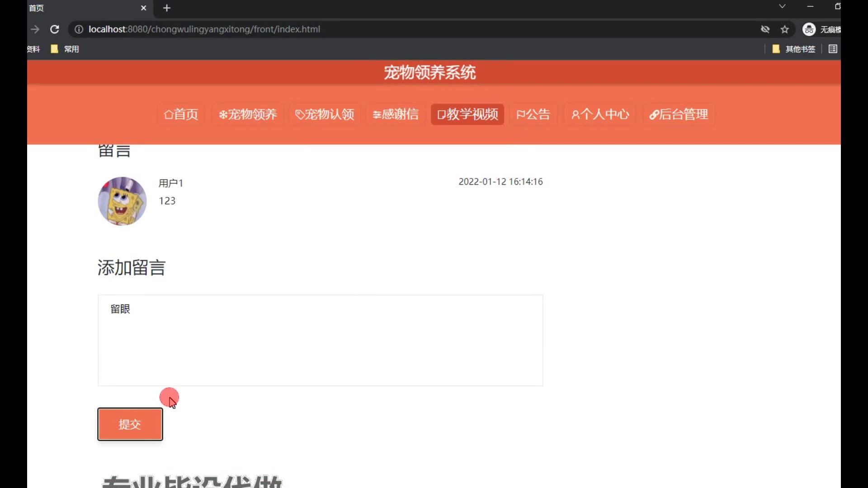The height and width of the screenshot is (488, 868).
Task: Submit the comment with 提交 button
Action: (x=130, y=424)
